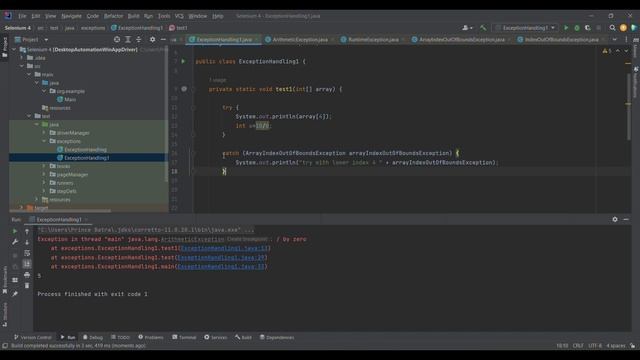The image size is (640, 360).
Task: Switch to IndexOutOfBoundsException.java tab
Action: (561, 40)
